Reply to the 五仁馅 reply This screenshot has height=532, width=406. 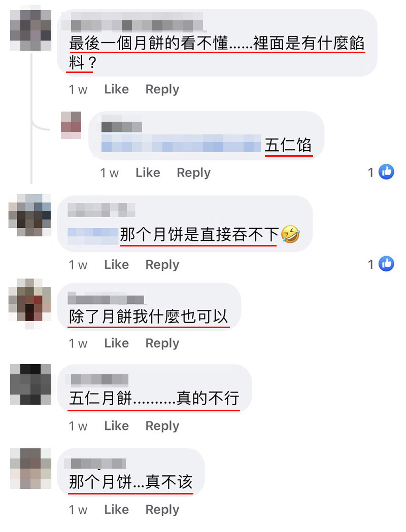pos(193,173)
